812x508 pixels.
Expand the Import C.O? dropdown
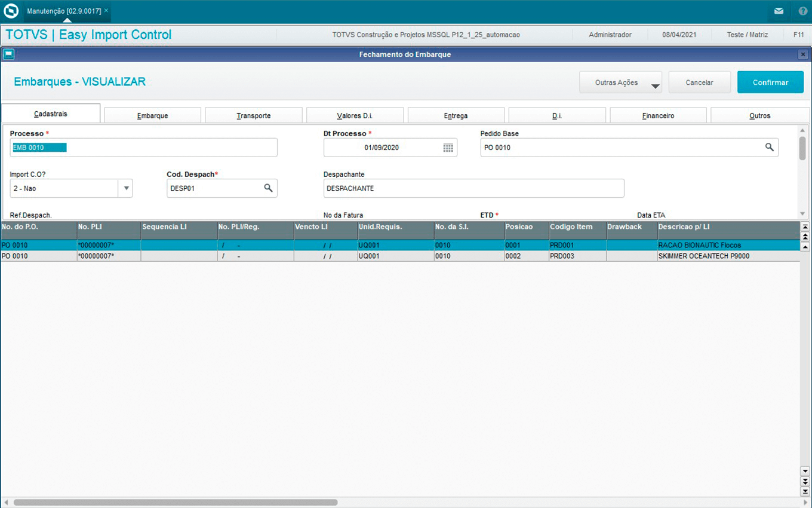[126, 188]
